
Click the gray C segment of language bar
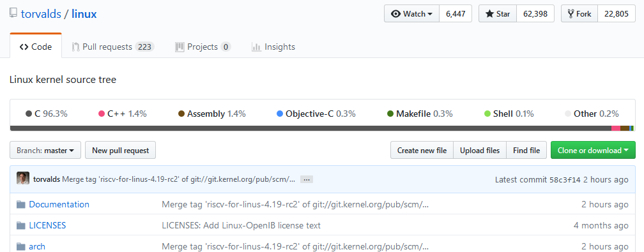coord(310,128)
